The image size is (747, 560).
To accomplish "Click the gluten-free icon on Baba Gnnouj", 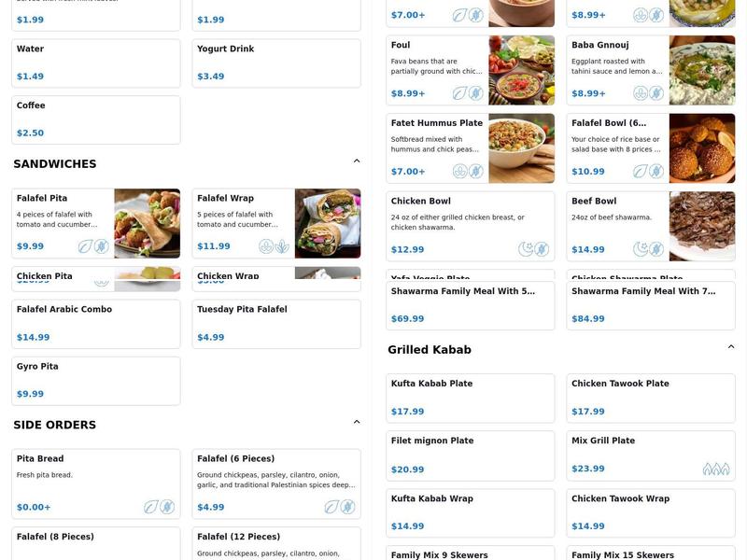I will pos(656,93).
